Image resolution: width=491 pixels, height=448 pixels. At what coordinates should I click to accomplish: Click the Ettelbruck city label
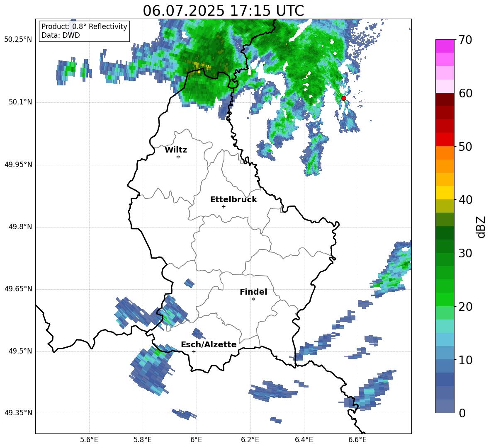pos(233,200)
